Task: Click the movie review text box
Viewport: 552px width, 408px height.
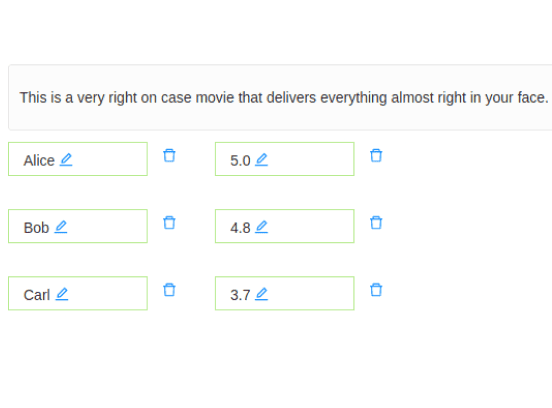Action: pyautogui.click(x=280, y=98)
